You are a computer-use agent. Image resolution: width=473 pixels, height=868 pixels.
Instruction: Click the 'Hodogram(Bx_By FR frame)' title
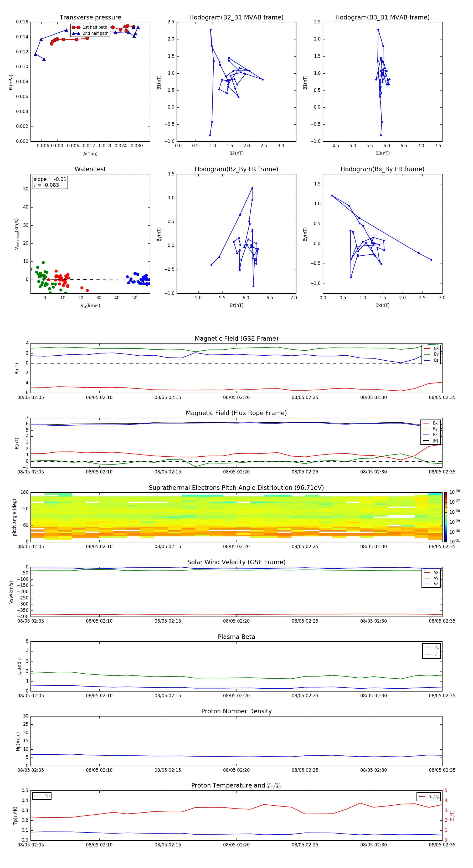(382, 169)
